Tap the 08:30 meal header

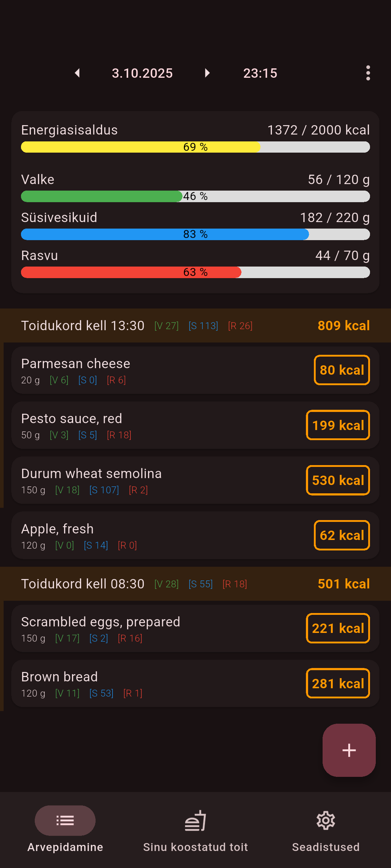coord(195,584)
